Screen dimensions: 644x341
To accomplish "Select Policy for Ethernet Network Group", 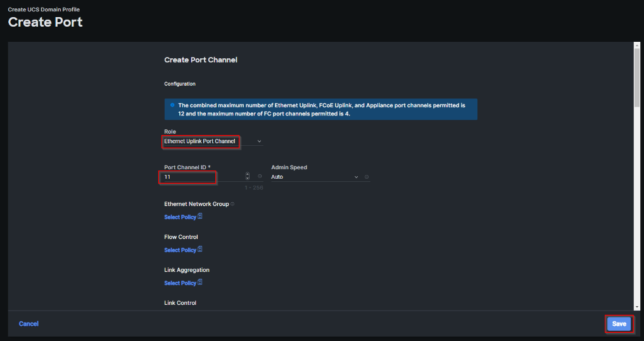I will point(180,217).
